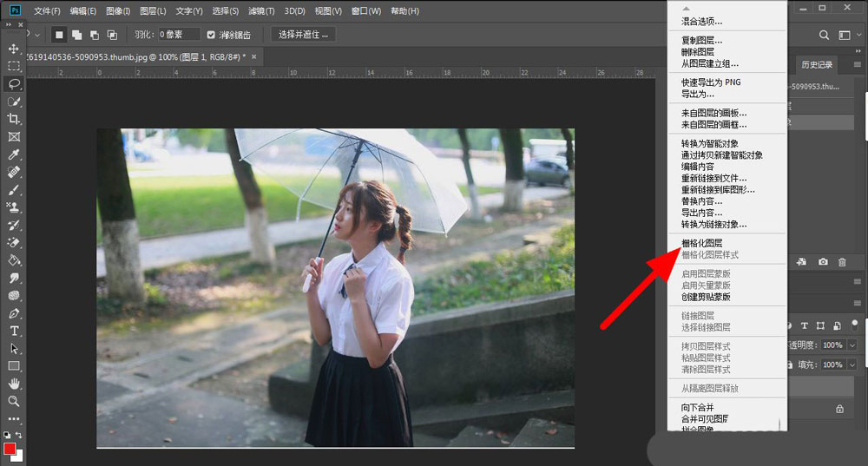Create new snapshot with camera icon
Screen dimensions: 868x466
click(823, 262)
